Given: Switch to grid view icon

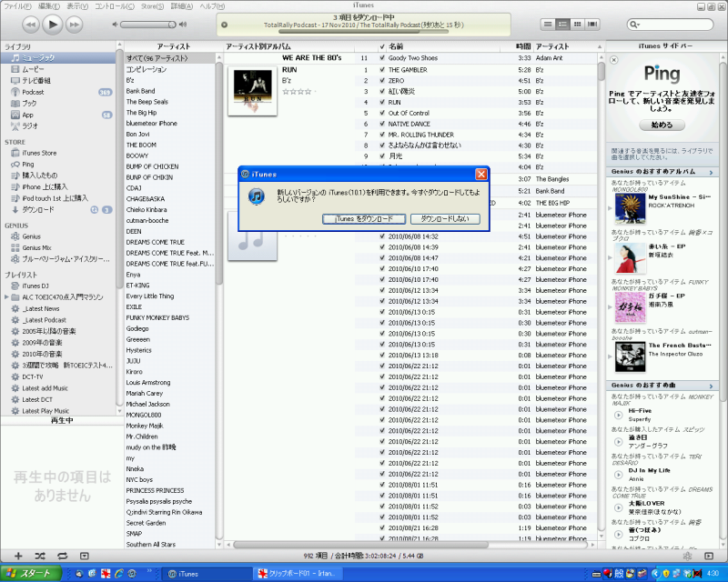Looking at the screenshot, I should point(577,25).
